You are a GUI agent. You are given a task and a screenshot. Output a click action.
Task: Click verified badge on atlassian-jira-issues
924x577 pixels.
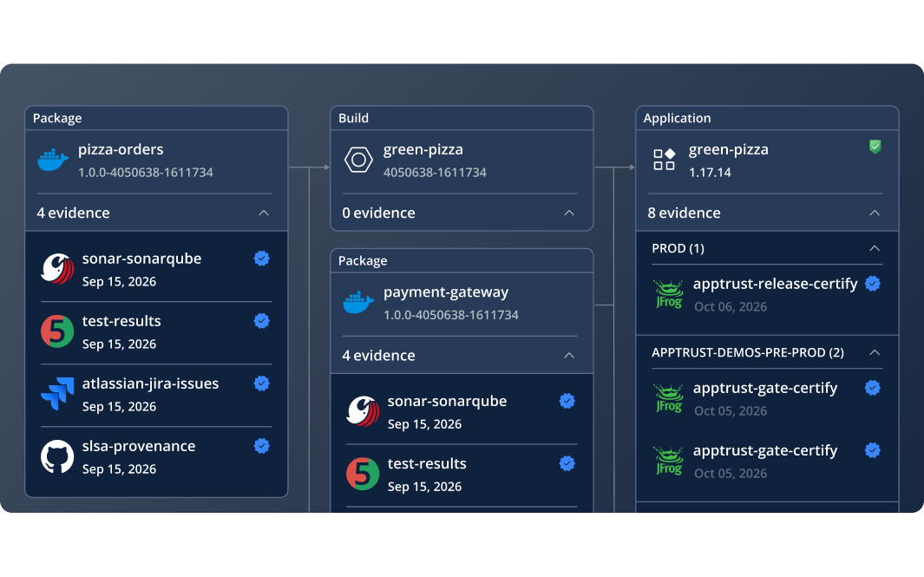(x=262, y=384)
